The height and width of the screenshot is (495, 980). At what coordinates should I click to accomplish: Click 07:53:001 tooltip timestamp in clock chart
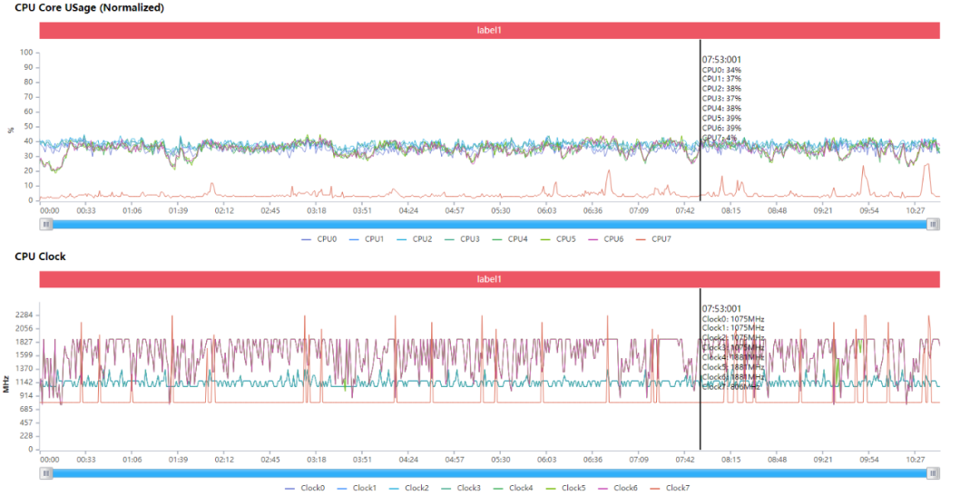tap(721, 308)
